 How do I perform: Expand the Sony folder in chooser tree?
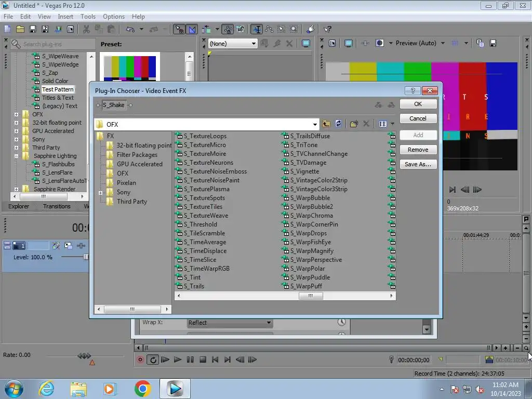coord(100,193)
